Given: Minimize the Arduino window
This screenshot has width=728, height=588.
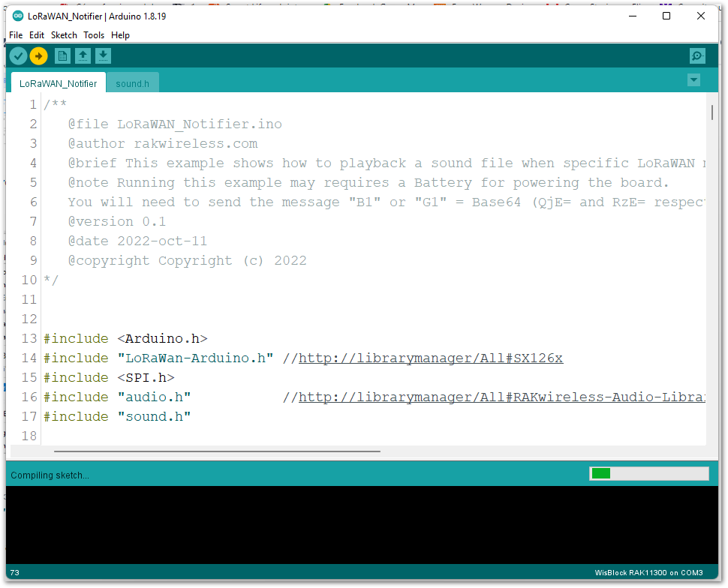Looking at the screenshot, I should tap(633, 16).
